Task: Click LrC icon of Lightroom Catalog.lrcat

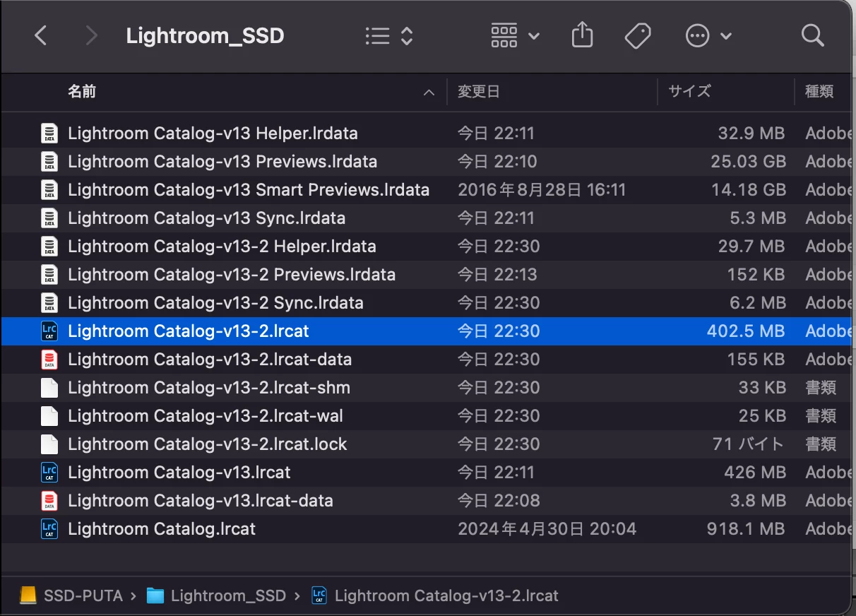Action: pyautogui.click(x=49, y=529)
